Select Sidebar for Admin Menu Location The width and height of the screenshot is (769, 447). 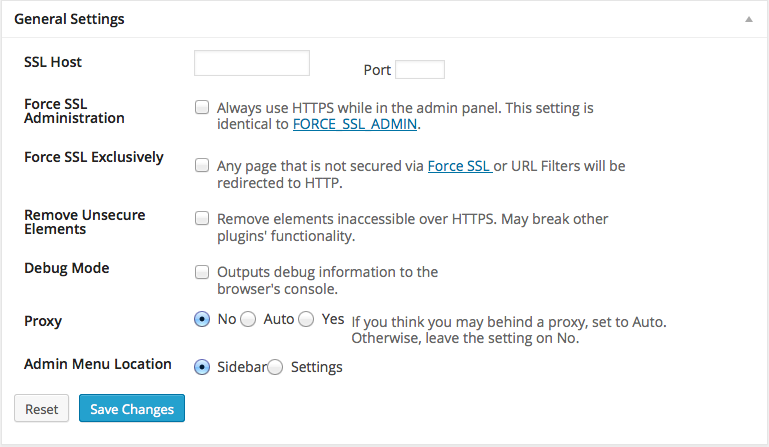tap(202, 367)
